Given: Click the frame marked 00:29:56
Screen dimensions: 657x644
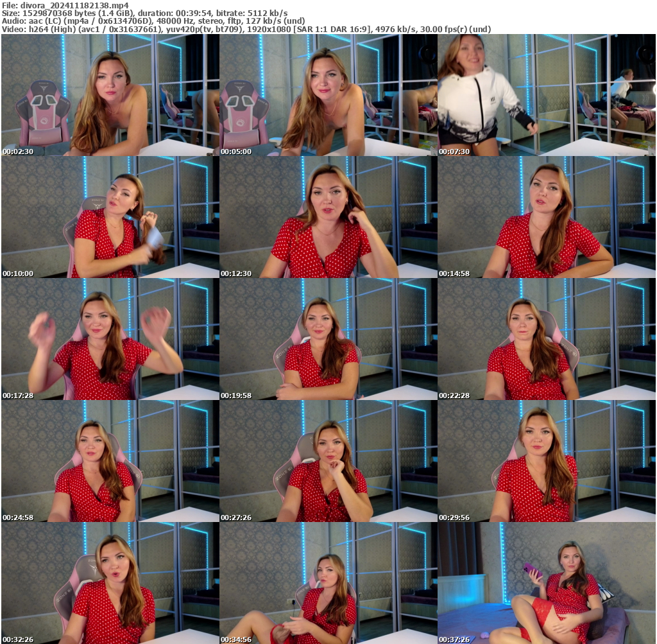Looking at the screenshot, I should (546, 461).
